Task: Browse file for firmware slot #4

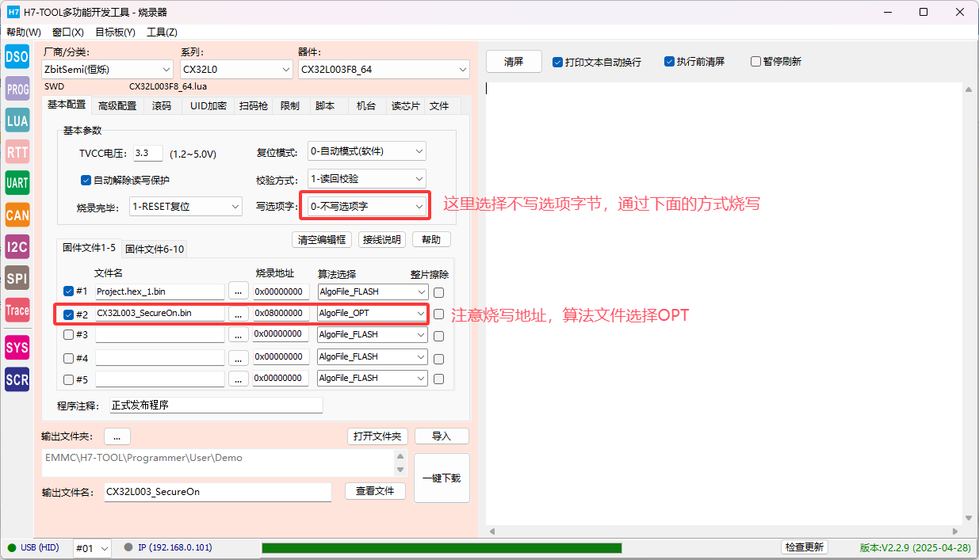Action: [x=238, y=356]
